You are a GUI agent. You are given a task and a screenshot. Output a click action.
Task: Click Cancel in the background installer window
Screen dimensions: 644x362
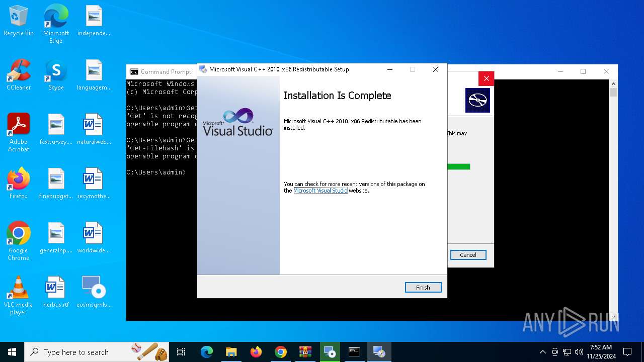pyautogui.click(x=468, y=255)
